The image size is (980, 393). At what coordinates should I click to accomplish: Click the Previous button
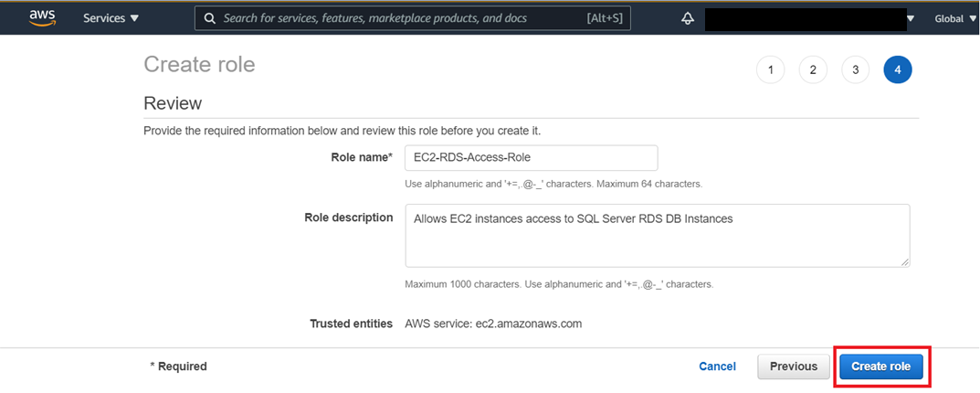click(x=794, y=366)
